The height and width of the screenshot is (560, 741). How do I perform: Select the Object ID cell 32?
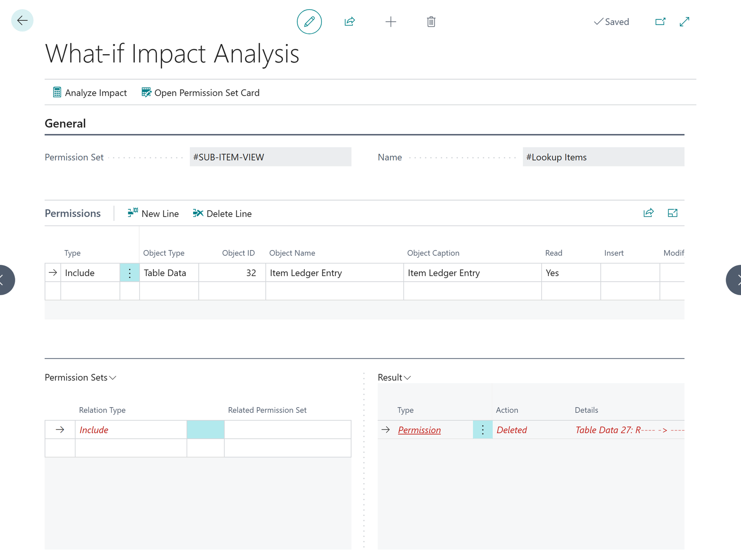[232, 273]
